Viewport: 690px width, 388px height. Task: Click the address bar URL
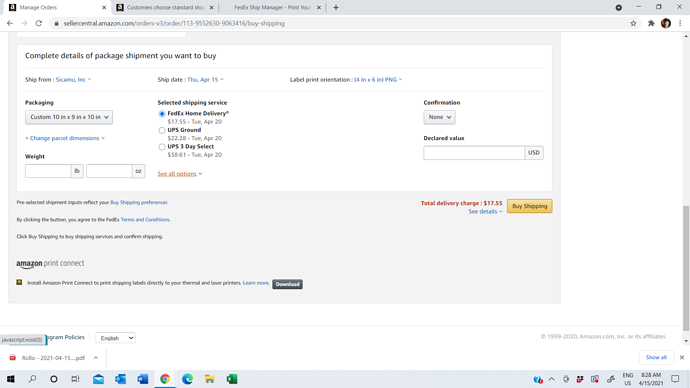(x=174, y=23)
